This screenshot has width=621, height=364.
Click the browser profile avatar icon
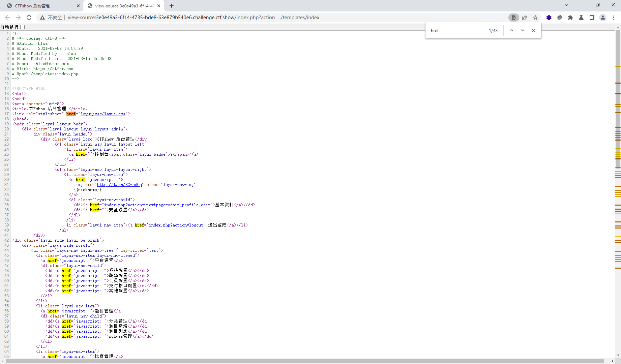603,18
